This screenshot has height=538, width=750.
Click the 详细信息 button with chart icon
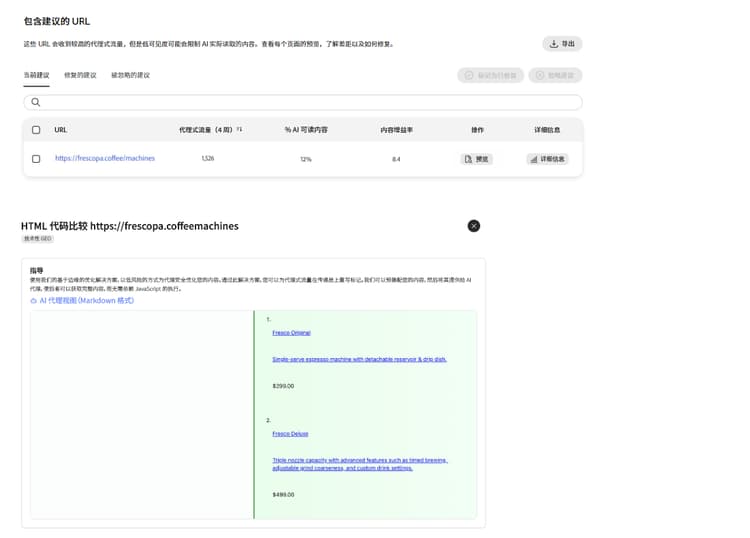[x=547, y=159]
